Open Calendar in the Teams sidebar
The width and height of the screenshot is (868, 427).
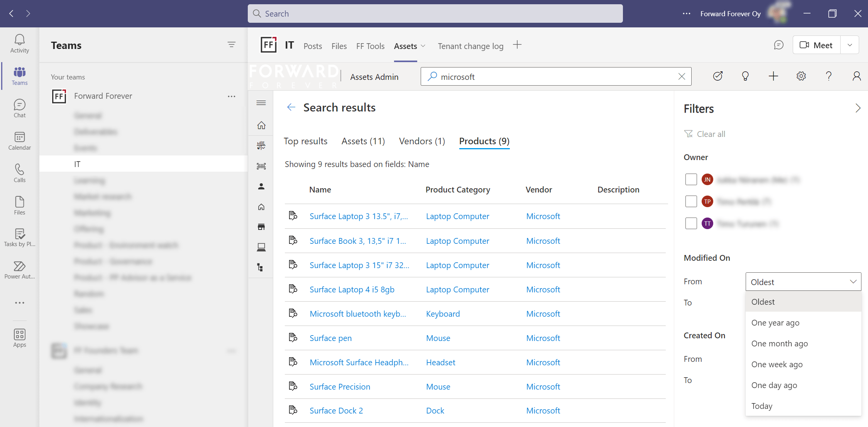pos(19,141)
